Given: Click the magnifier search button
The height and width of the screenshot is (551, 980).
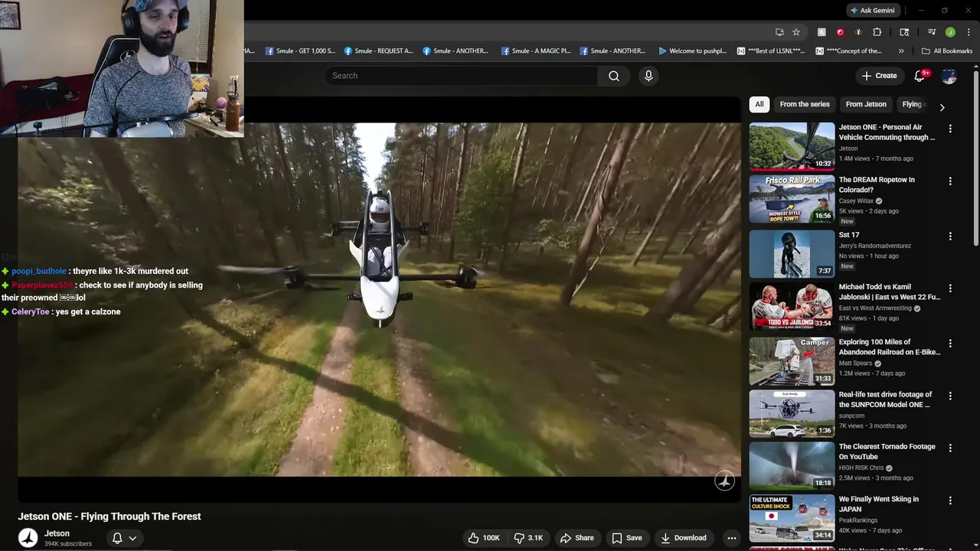Looking at the screenshot, I should pos(614,76).
